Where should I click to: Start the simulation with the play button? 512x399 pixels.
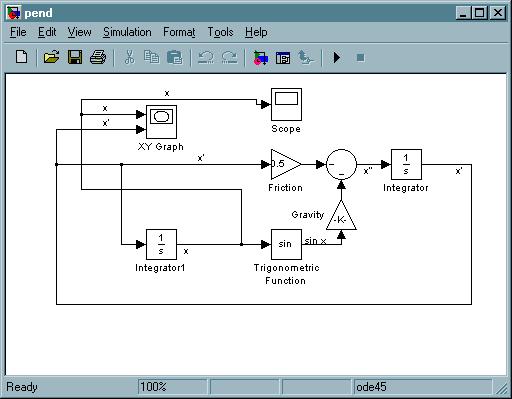tap(337, 58)
